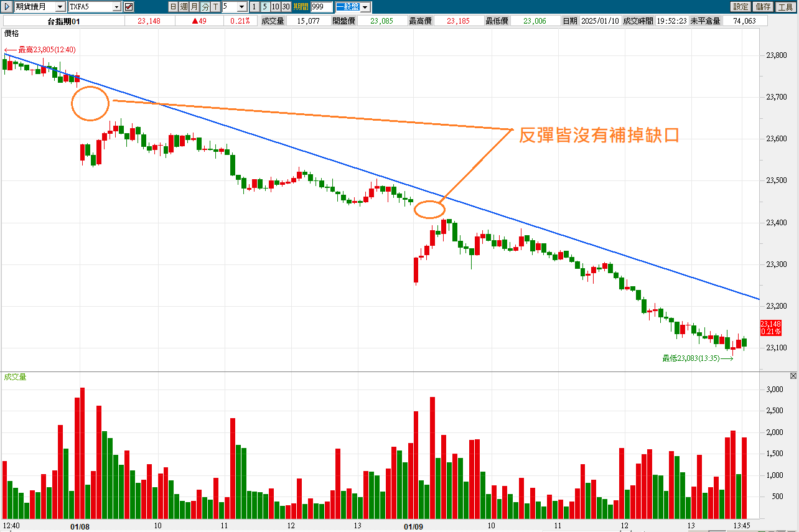Select the 日 daily period button
The image size is (799, 532).
pos(173,7)
